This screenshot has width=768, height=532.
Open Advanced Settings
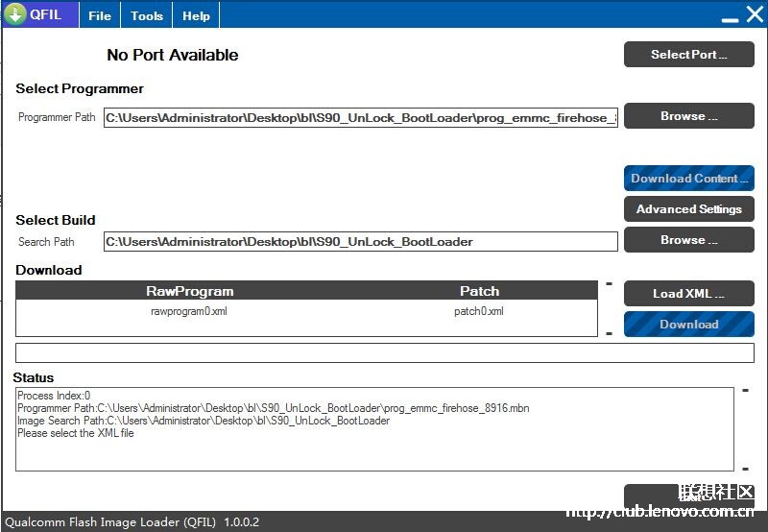[688, 209]
